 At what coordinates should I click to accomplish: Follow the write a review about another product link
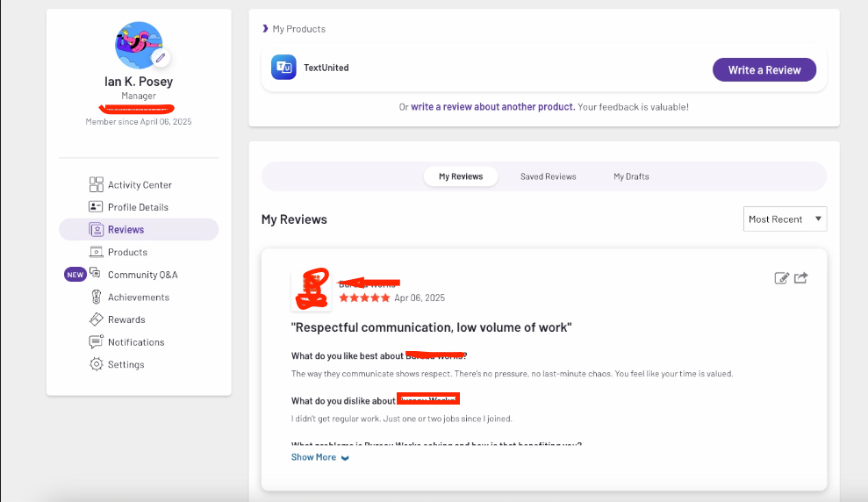coord(492,107)
